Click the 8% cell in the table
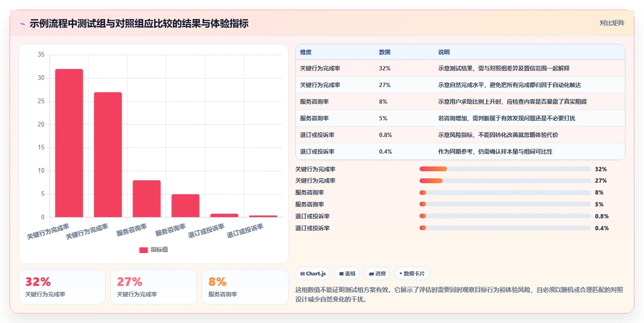The image size is (644, 323). [383, 102]
